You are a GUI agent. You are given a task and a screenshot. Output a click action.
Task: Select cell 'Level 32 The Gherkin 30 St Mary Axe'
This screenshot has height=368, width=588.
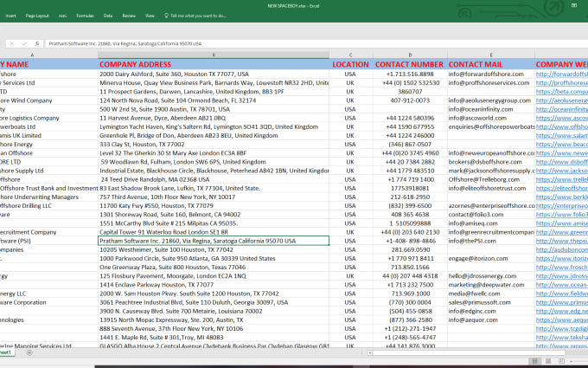click(214, 153)
